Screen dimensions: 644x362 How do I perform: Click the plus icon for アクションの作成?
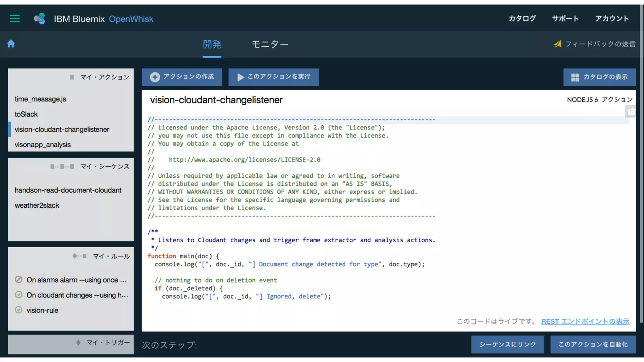155,77
